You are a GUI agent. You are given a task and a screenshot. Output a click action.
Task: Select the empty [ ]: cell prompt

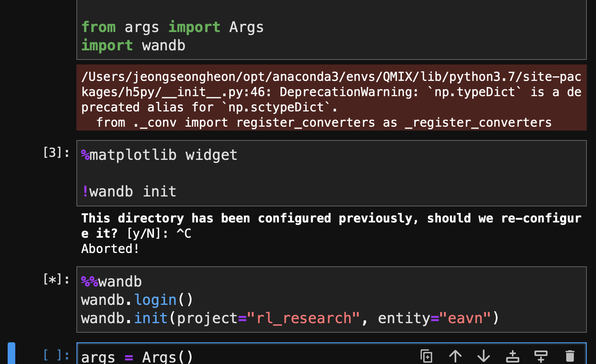point(56,355)
